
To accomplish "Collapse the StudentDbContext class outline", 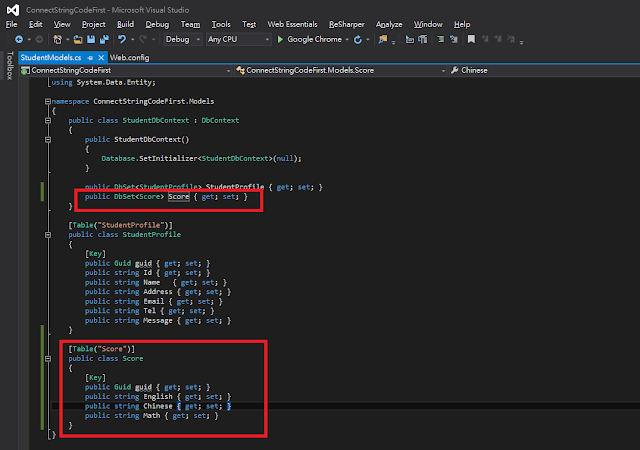I will point(47,120).
